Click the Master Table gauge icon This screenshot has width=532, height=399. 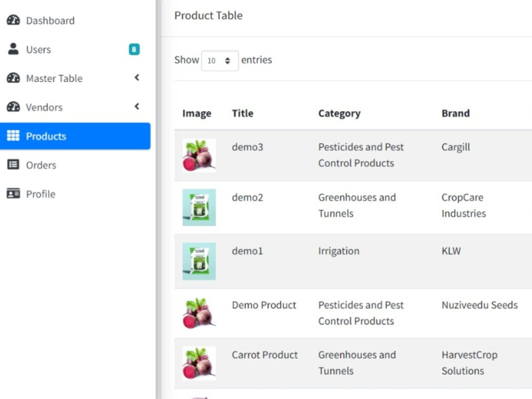[x=13, y=78]
